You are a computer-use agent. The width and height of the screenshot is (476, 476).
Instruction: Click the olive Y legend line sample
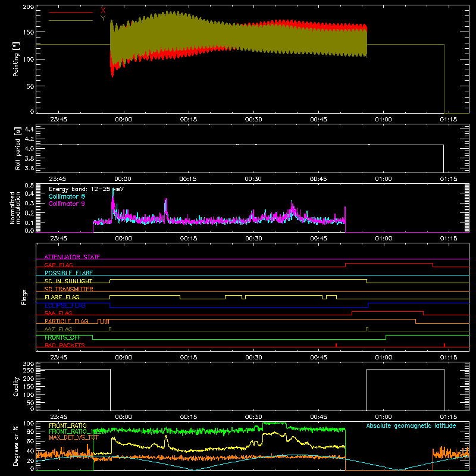point(71,20)
